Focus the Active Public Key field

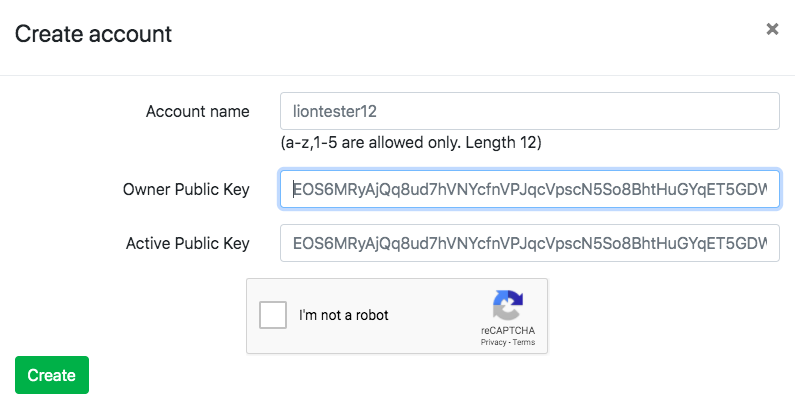click(x=529, y=243)
